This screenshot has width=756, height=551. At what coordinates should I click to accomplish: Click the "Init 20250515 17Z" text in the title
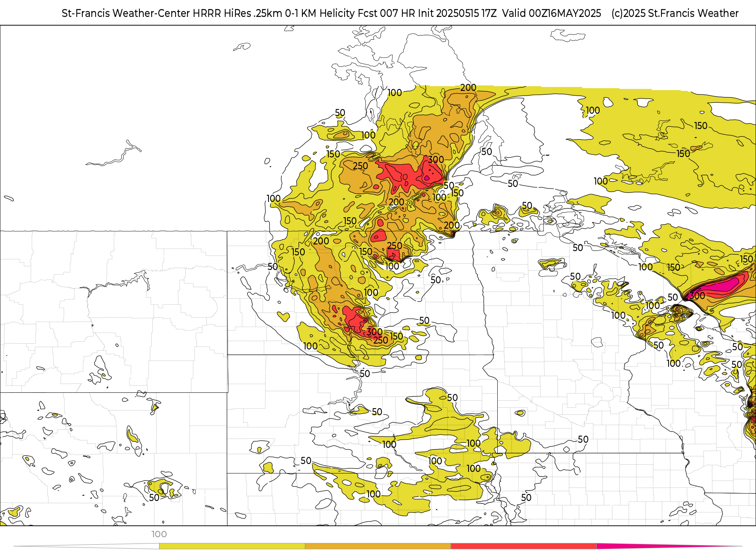pyautogui.click(x=458, y=13)
